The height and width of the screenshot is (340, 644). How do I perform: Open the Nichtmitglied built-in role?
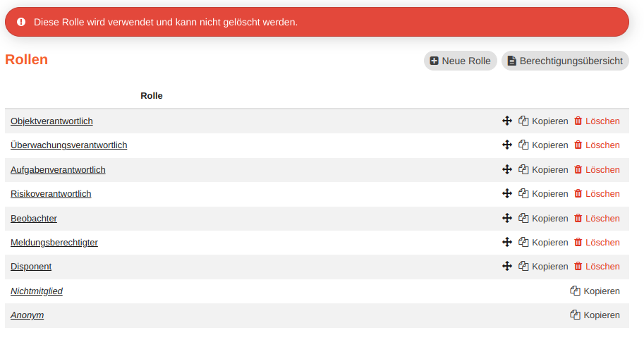pyautogui.click(x=37, y=291)
